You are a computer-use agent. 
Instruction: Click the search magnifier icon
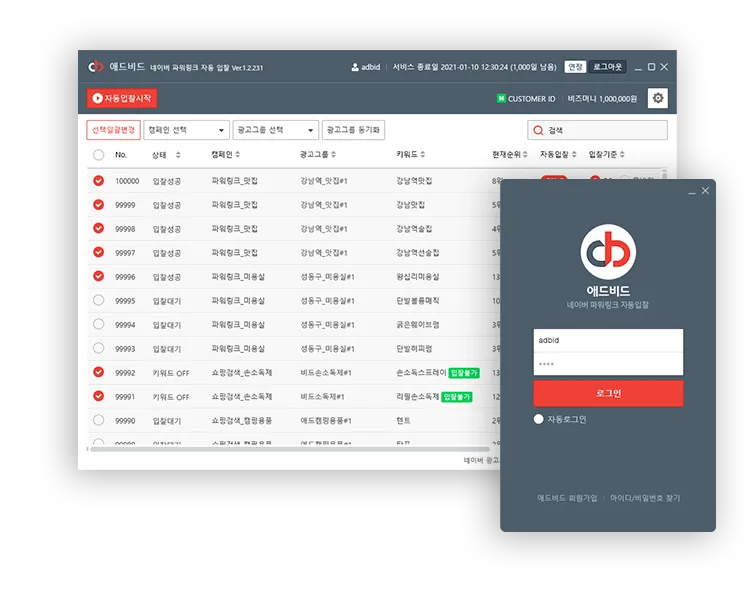click(x=538, y=130)
